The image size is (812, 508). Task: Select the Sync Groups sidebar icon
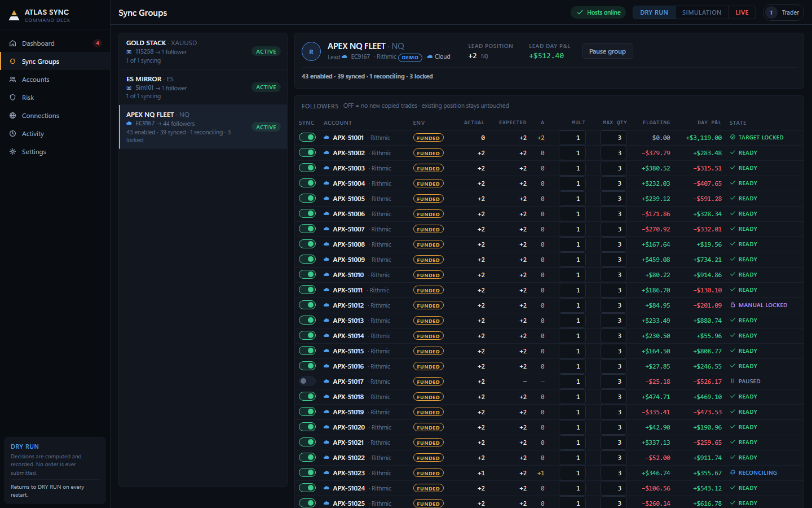click(x=12, y=62)
